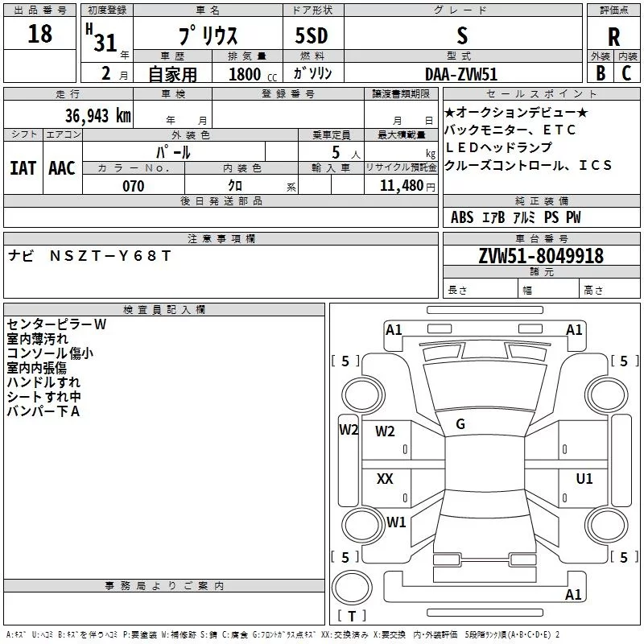Click the U1 dent marker on the diagram
The image size is (644, 644).
pyautogui.click(x=584, y=479)
